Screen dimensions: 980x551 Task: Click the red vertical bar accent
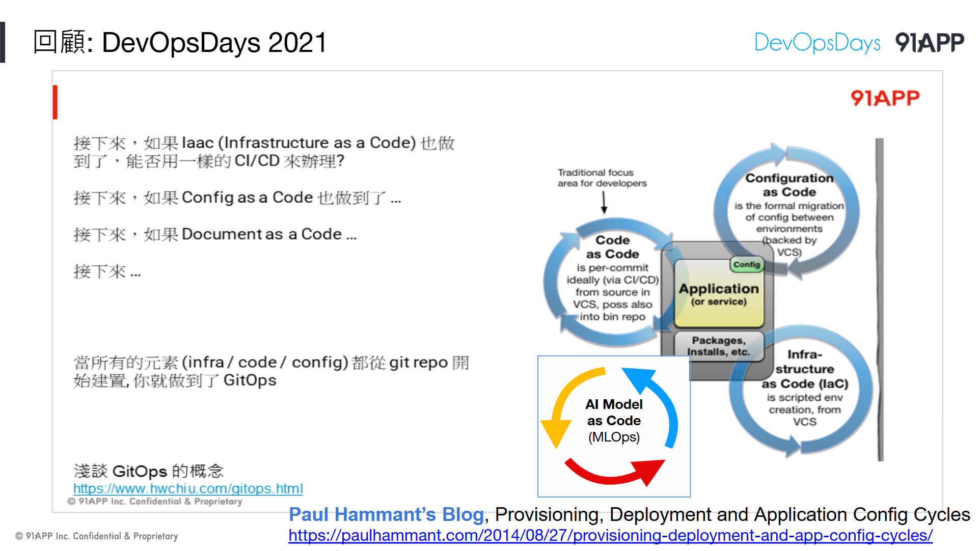pos(55,102)
